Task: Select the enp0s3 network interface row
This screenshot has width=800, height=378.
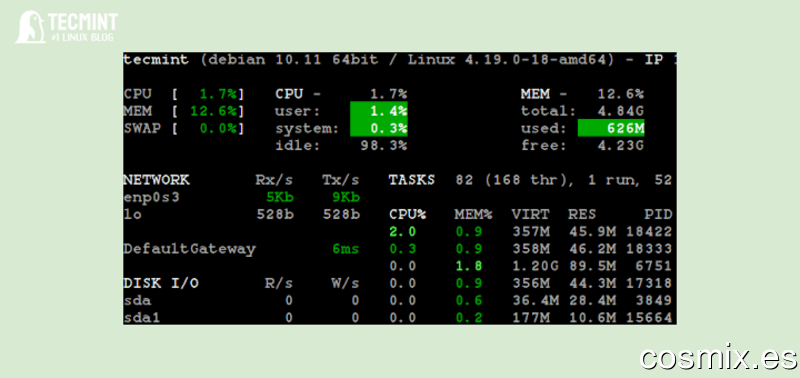Action: coord(242,197)
